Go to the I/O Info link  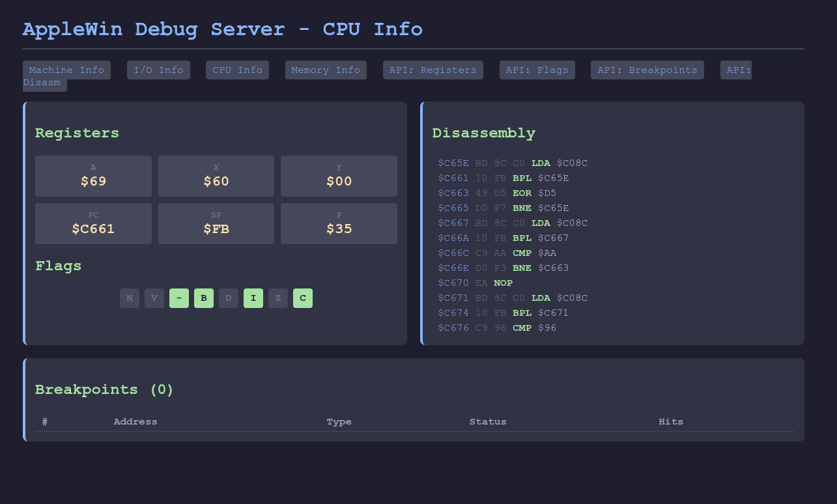pyautogui.click(x=158, y=70)
